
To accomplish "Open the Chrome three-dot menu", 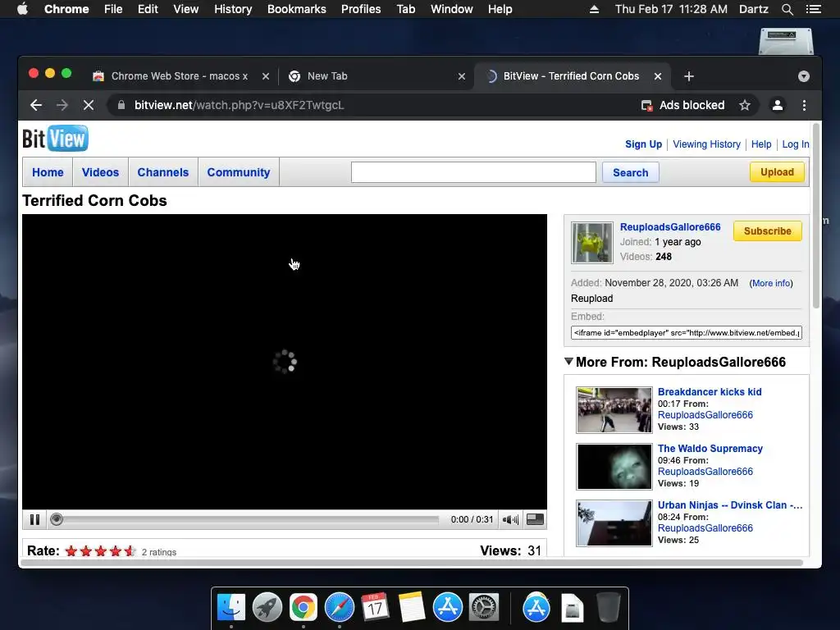I will (x=804, y=105).
